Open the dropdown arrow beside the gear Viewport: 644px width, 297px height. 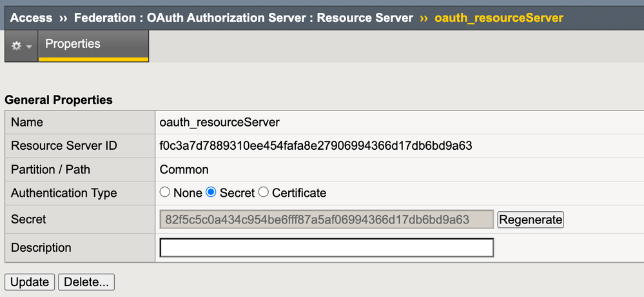coord(29,47)
